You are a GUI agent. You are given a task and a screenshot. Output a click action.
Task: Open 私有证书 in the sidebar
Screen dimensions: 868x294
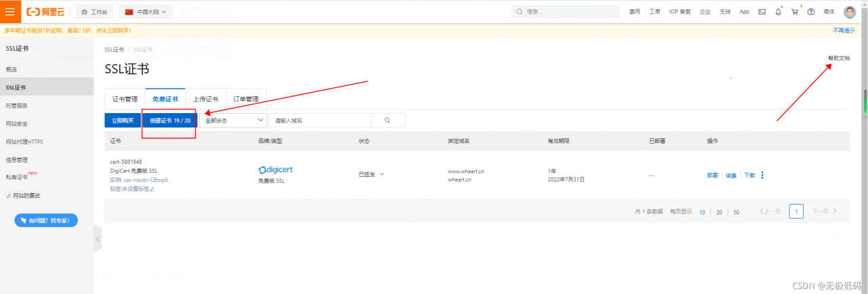[x=47, y=177]
